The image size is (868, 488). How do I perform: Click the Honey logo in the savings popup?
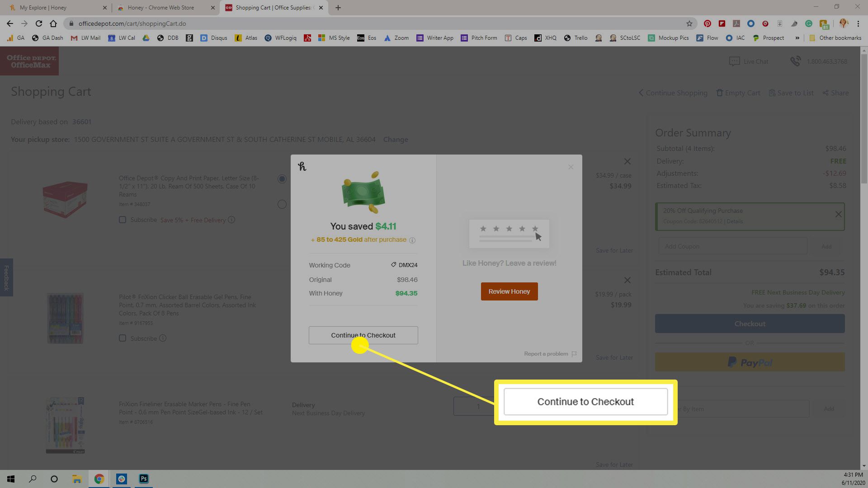point(302,166)
